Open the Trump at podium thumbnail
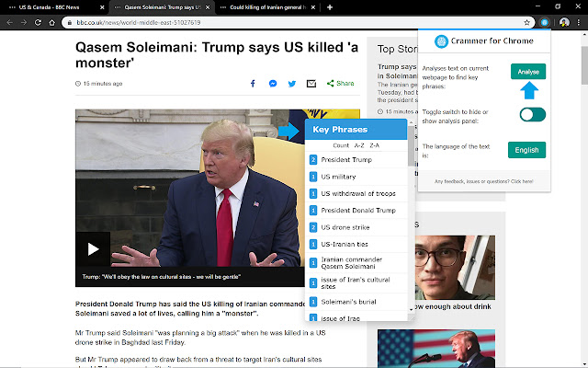Viewport: 588px width, 368px height. (436, 349)
